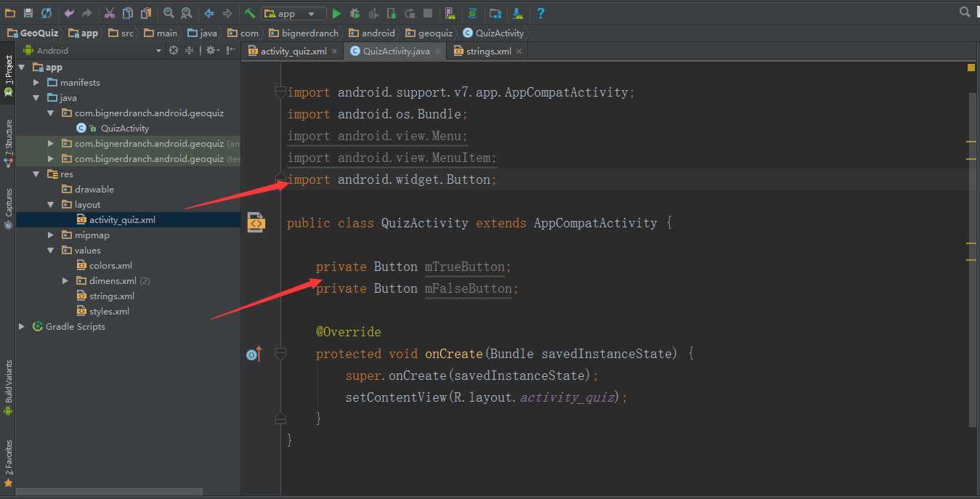Viewport: 980px width, 499px height.
Task: Collapse the layout folder
Action: pyautogui.click(x=51, y=205)
